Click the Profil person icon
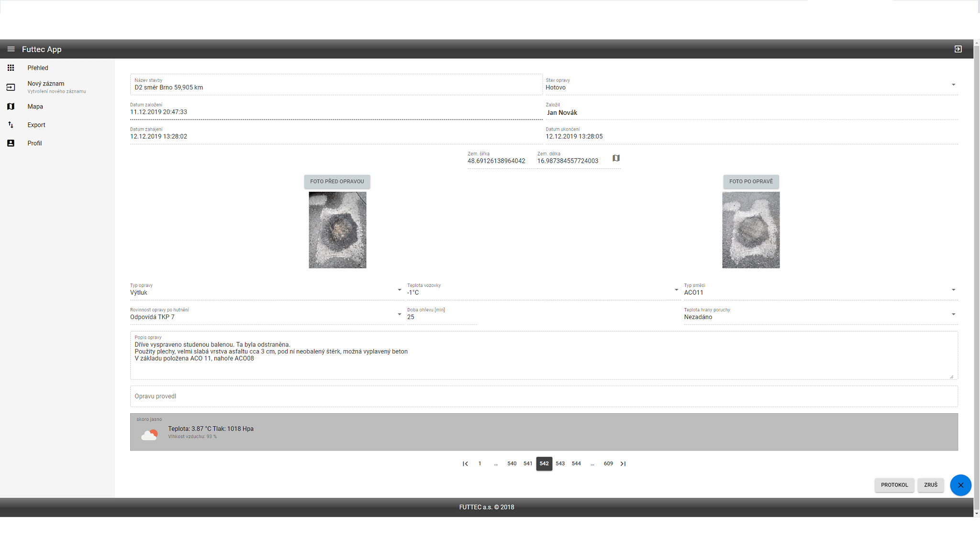The height and width of the screenshot is (551, 980). [x=11, y=143]
